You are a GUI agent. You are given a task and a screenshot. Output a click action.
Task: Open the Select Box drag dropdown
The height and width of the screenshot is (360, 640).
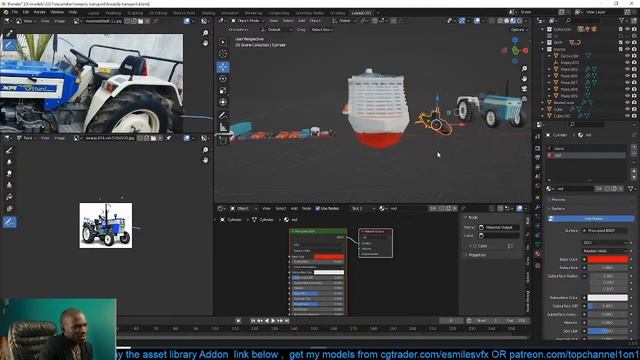coord(322,29)
